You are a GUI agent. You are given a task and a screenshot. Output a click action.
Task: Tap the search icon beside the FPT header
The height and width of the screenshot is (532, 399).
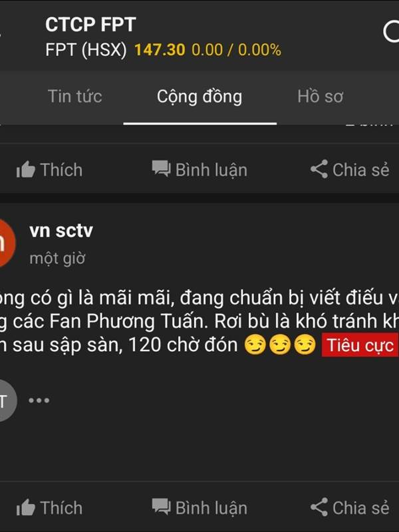click(391, 31)
